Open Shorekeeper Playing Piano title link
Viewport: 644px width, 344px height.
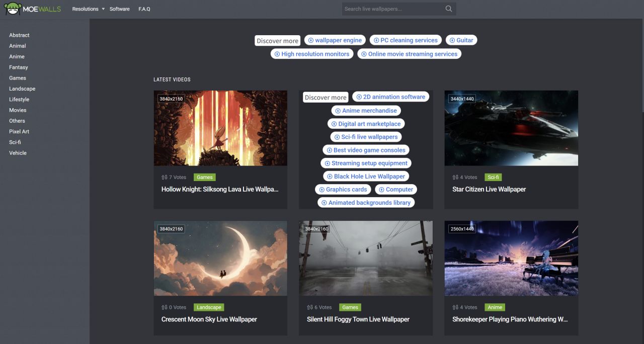(511, 319)
